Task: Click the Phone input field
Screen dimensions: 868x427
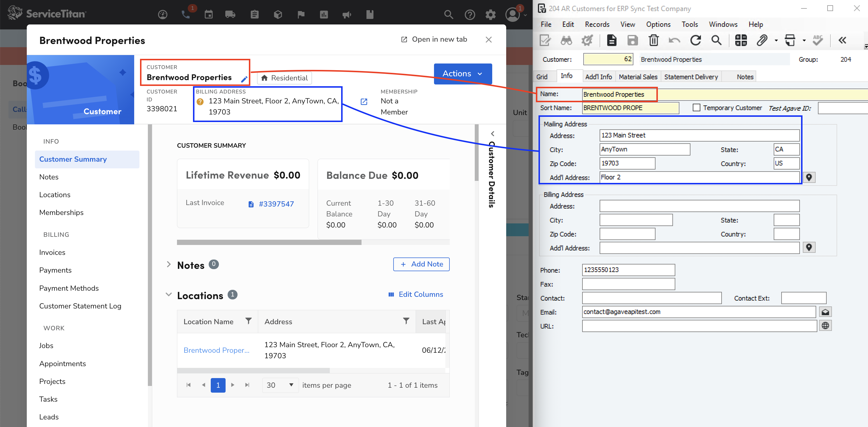Action: (628, 270)
